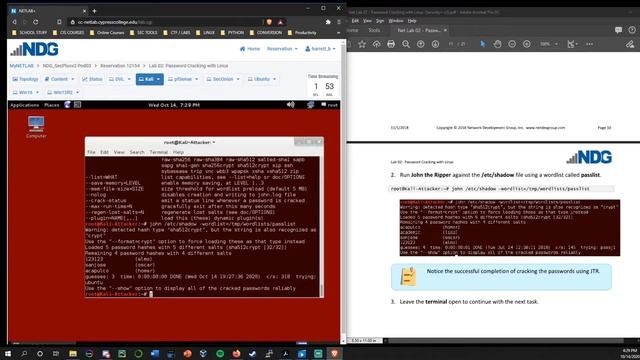This screenshot has width=640, height=360.
Task: Expand the Reservation menu
Action: 282,49
